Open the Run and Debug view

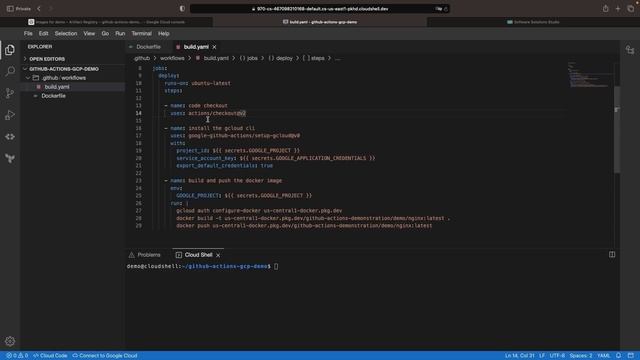(10, 115)
